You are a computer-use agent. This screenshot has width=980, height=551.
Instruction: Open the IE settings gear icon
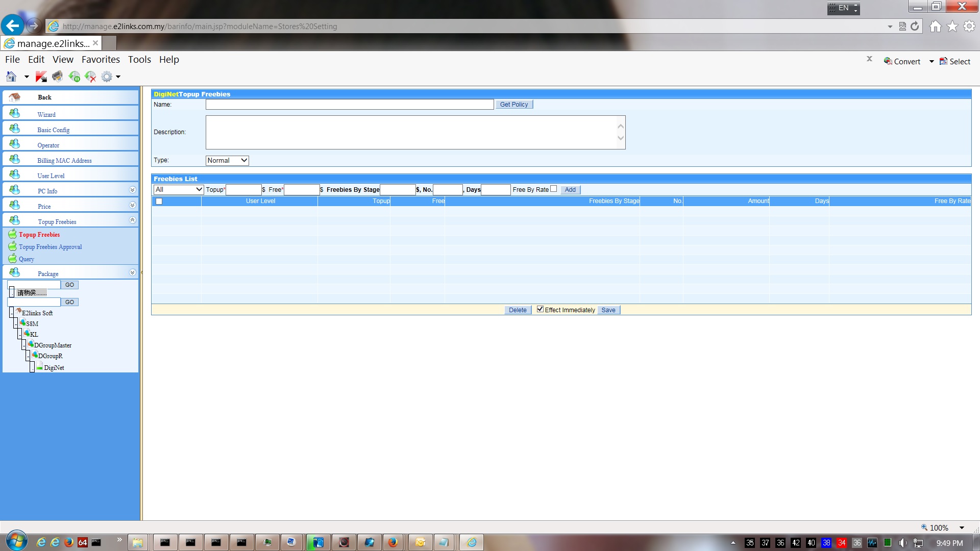click(969, 26)
